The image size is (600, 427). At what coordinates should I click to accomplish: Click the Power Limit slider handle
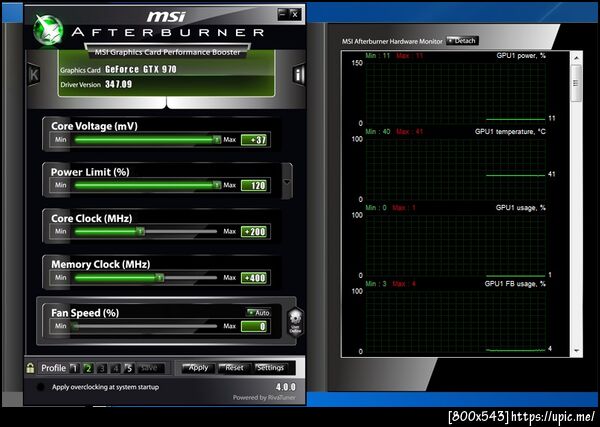217,186
